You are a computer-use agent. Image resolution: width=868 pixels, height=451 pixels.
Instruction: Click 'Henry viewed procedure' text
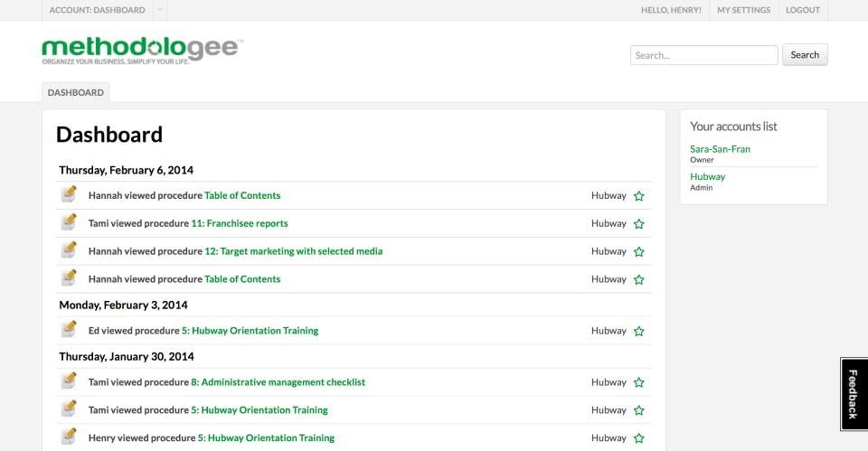pyautogui.click(x=142, y=437)
